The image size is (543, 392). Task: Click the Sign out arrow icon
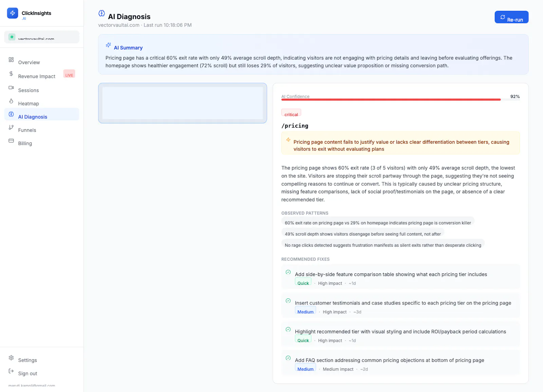point(11,371)
